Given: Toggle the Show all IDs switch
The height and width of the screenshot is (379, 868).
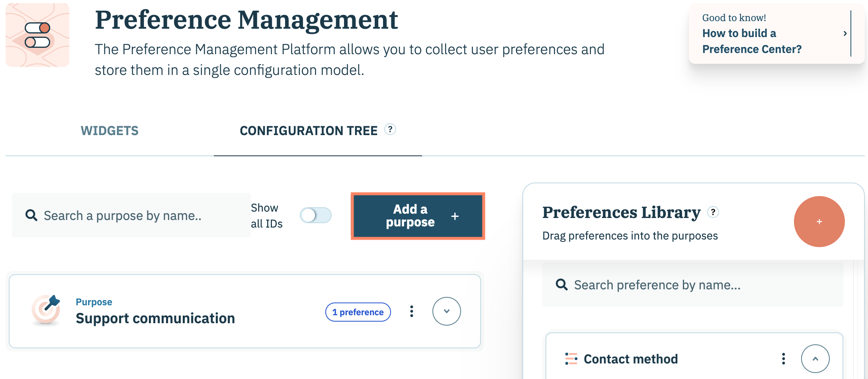Looking at the screenshot, I should click(x=316, y=216).
